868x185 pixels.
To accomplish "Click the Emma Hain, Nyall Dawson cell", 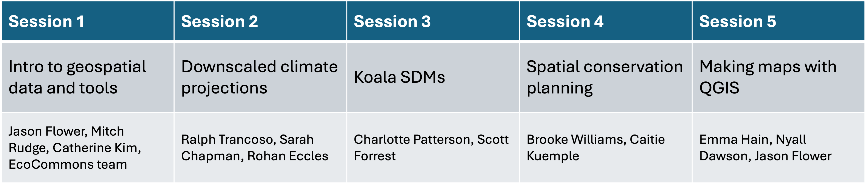I will pyautogui.click(x=778, y=148).
